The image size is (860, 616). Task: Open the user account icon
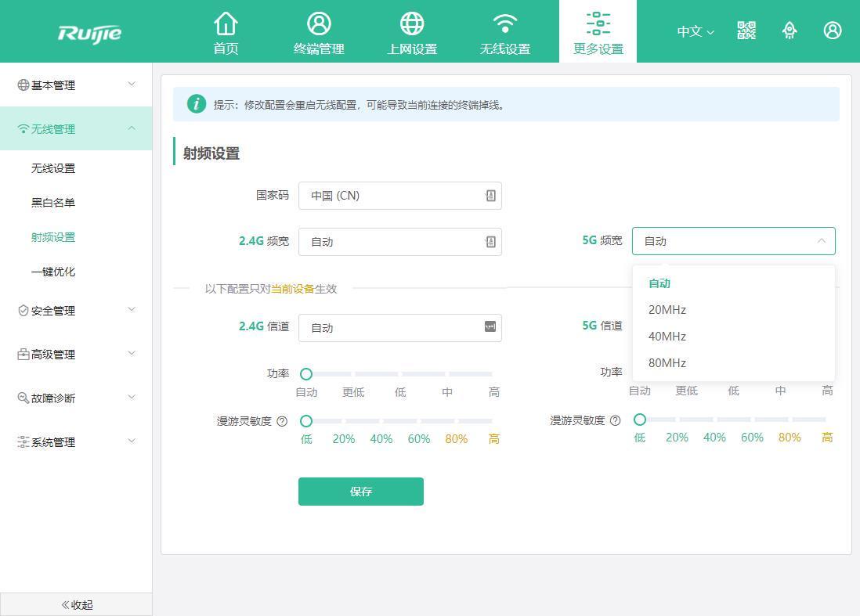tap(832, 31)
